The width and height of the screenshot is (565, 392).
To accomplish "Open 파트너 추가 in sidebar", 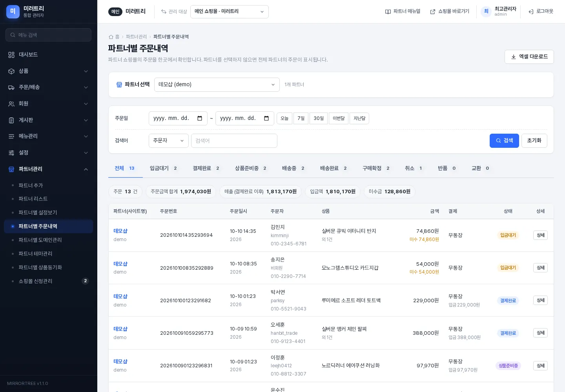I will (31, 185).
